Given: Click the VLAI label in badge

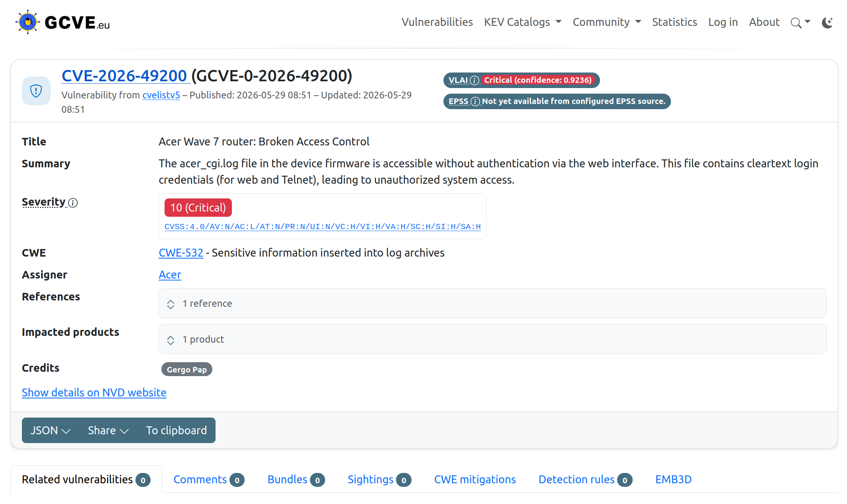Looking at the screenshot, I should point(458,80).
